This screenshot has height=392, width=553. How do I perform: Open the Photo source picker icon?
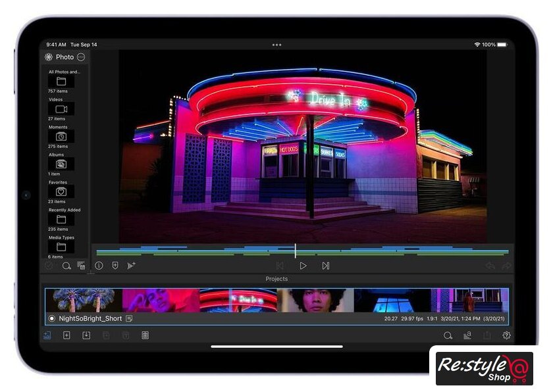tap(49, 57)
